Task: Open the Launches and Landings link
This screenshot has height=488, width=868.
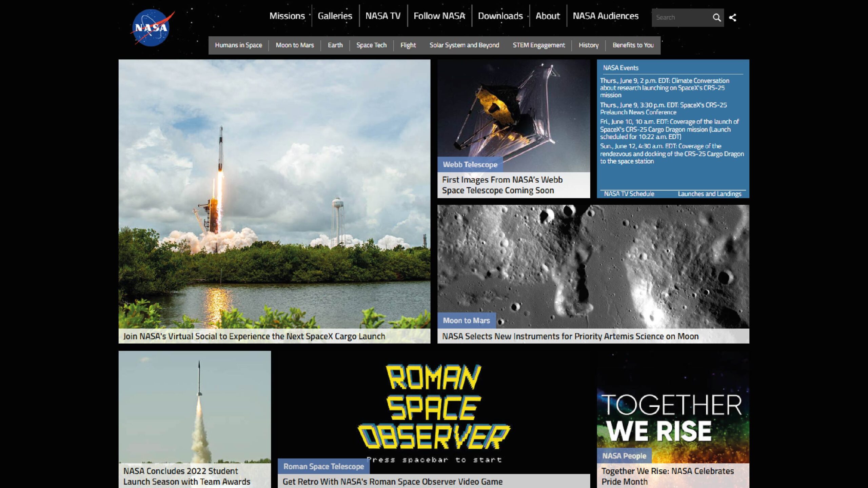Action: click(x=709, y=194)
